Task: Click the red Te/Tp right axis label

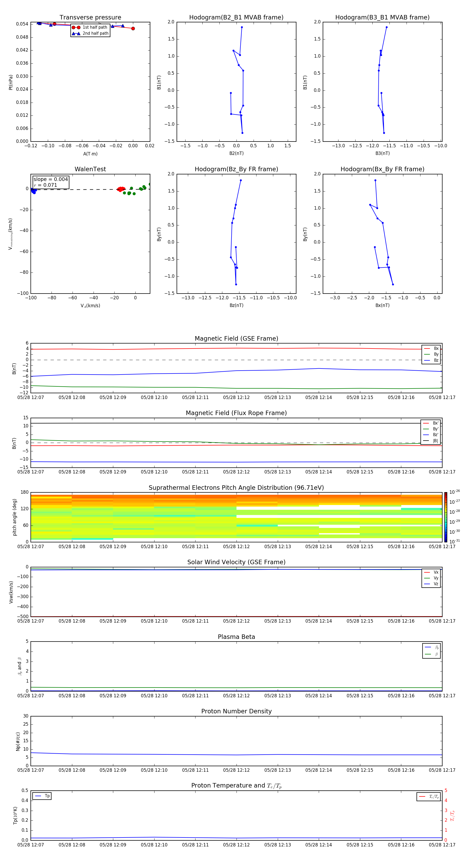Action: [x=453, y=815]
